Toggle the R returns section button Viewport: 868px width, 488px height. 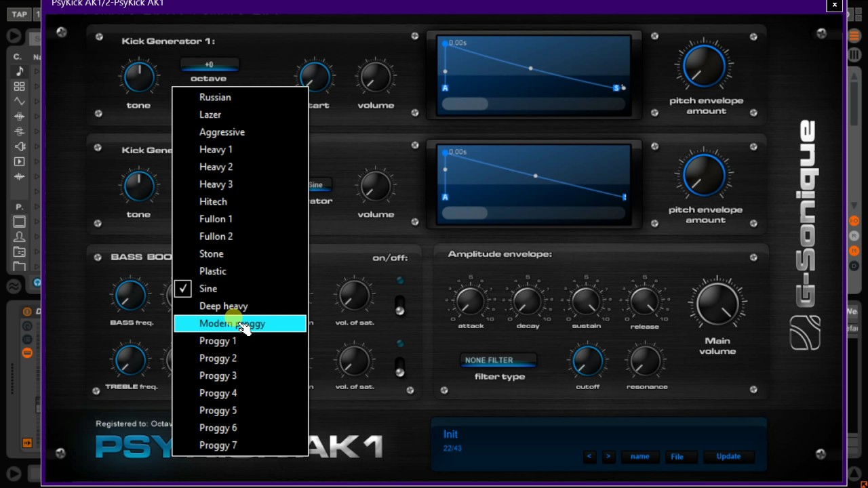coord(854,236)
